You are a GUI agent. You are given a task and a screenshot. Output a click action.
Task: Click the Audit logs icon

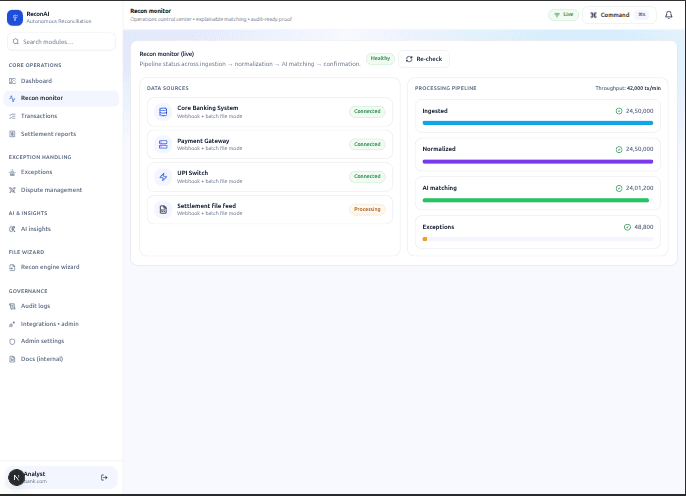pos(12,306)
